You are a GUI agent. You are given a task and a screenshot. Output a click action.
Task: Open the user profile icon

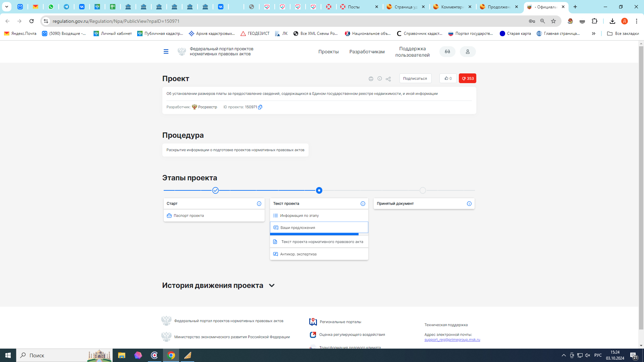pyautogui.click(x=468, y=52)
